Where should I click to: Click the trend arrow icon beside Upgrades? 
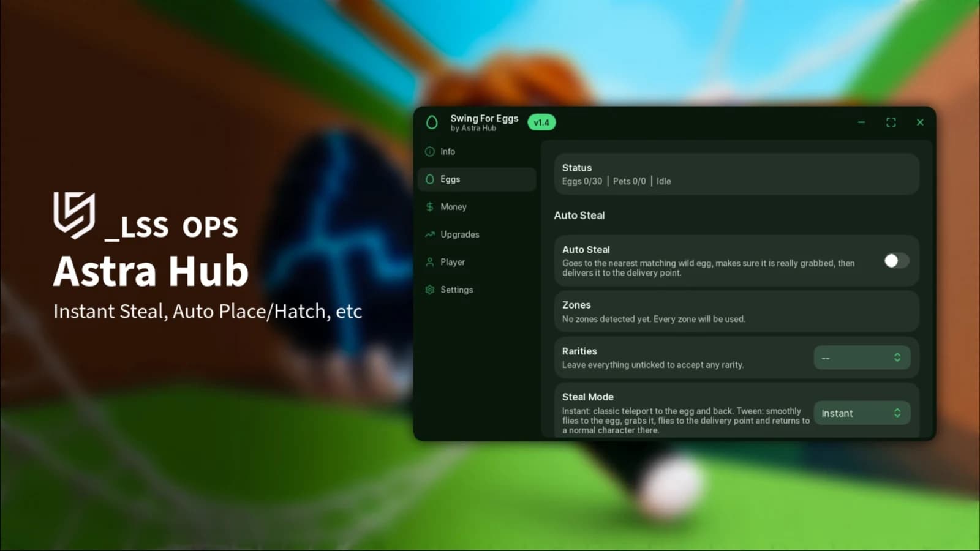click(x=430, y=234)
